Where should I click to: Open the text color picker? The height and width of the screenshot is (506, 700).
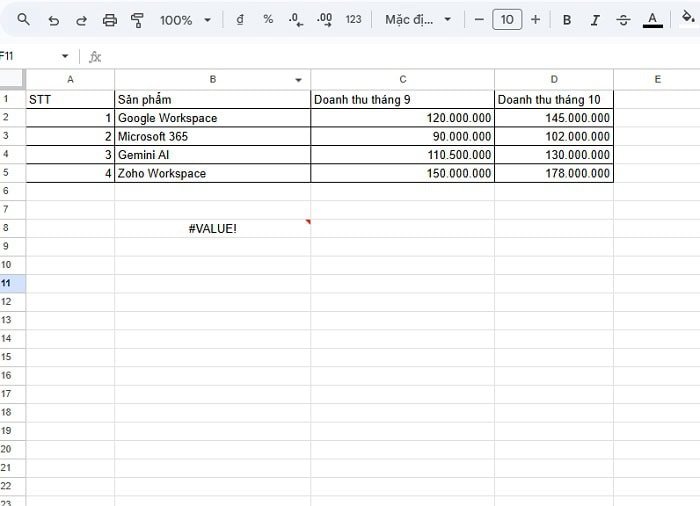click(652, 20)
